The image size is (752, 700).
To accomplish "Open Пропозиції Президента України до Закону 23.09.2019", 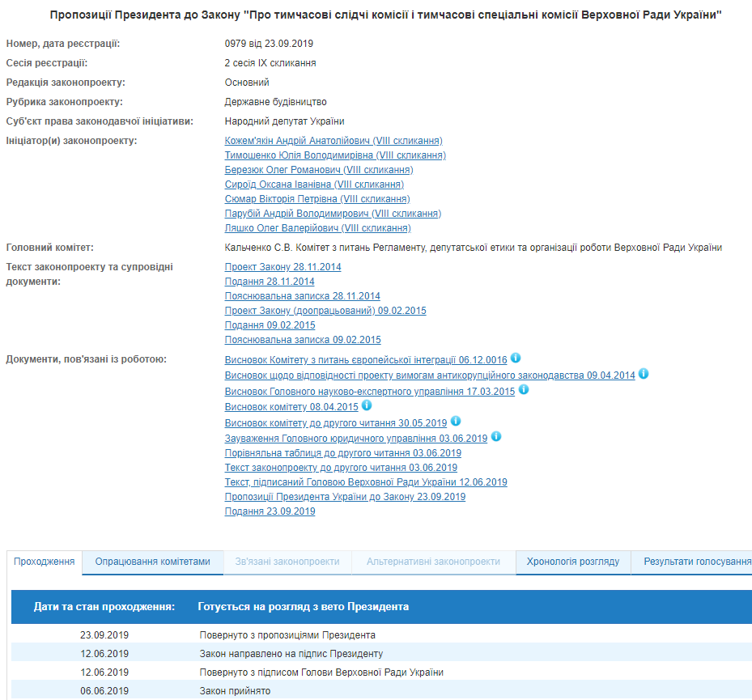I will tap(344, 496).
